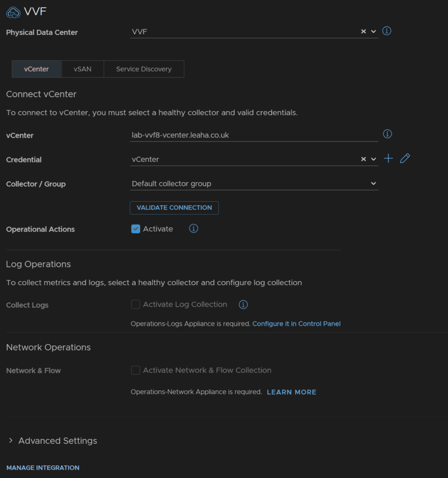Click the info icon beside vCenter field
Screen dimensions: 448x478
click(387, 134)
